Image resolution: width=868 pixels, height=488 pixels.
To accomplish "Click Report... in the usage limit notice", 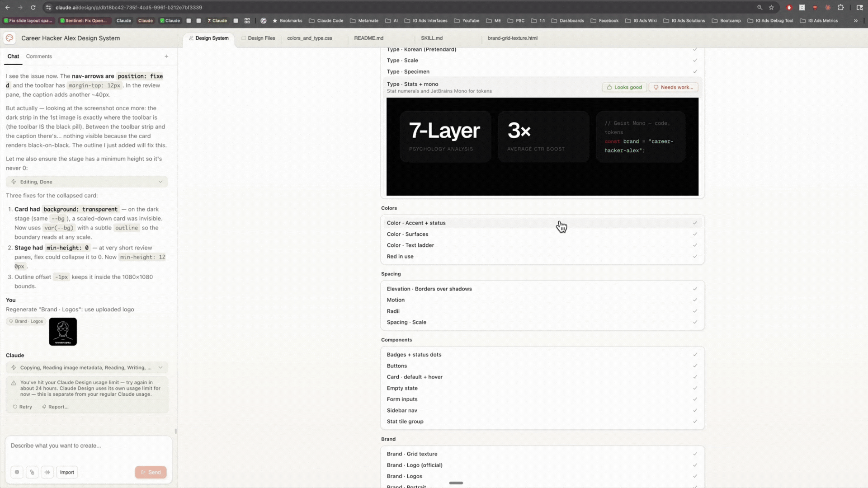I will click(55, 407).
